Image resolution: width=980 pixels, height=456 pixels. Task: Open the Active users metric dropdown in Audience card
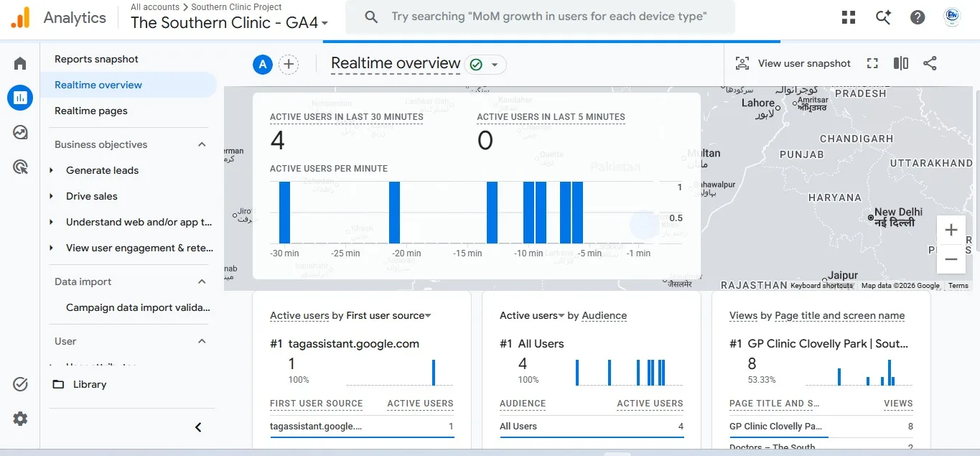point(532,315)
